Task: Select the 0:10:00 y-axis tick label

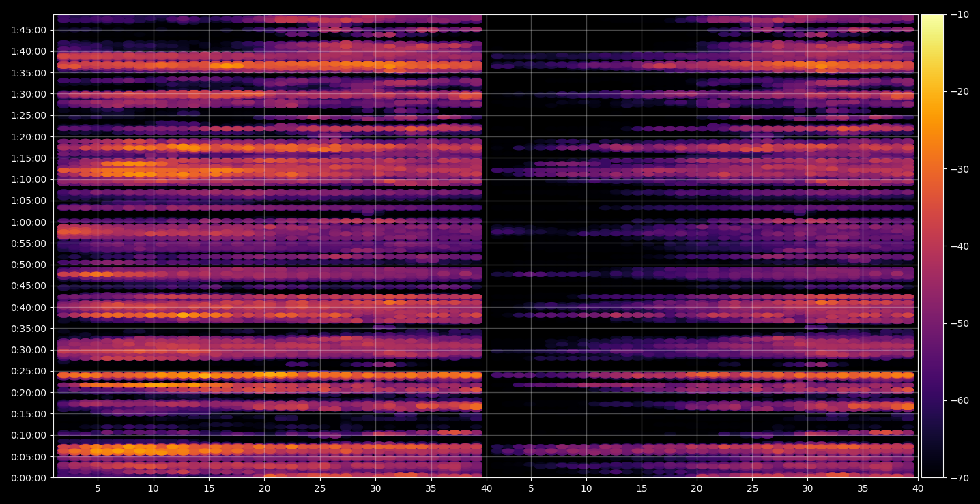Action: click(29, 435)
